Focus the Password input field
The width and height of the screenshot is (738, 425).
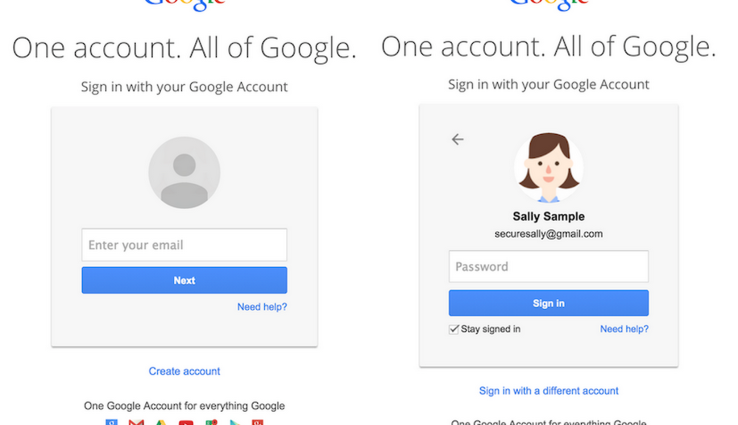click(548, 267)
